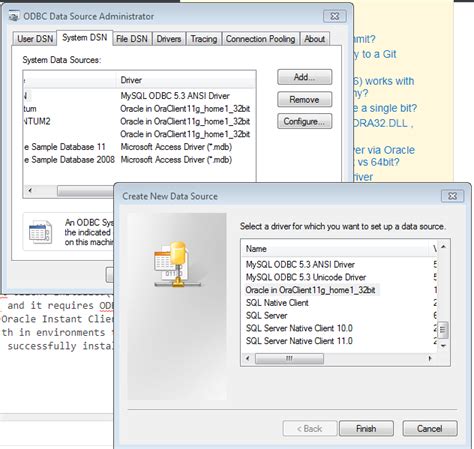Click the system data sources horizontal scrollbar thumb
Image resolution: width=474 pixels, height=449 pixels.
point(85,191)
